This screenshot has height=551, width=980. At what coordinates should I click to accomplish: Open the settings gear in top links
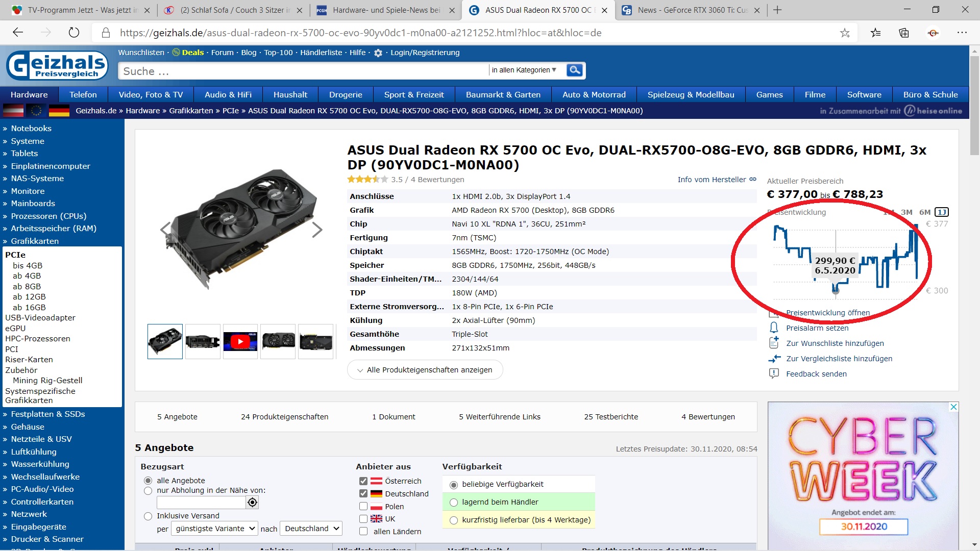(378, 53)
